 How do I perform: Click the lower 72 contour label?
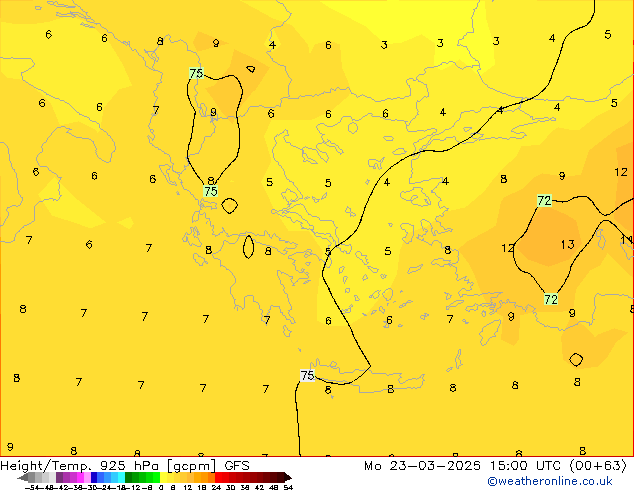(551, 299)
